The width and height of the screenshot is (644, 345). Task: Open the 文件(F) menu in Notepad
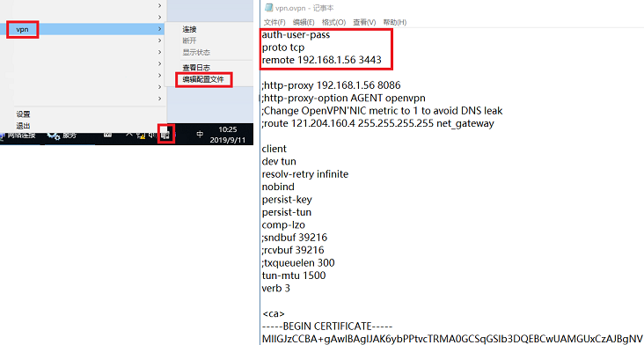tap(274, 22)
